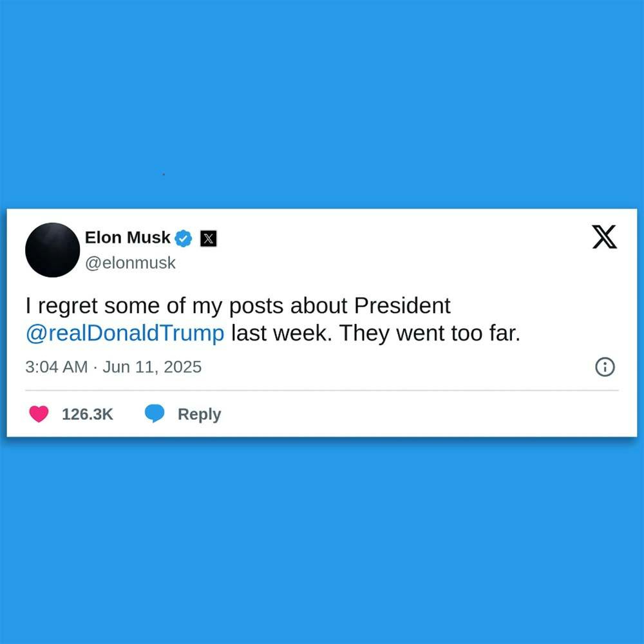The height and width of the screenshot is (644, 644).
Task: Follow the @realDonaldTrump mention link
Action: [125, 333]
